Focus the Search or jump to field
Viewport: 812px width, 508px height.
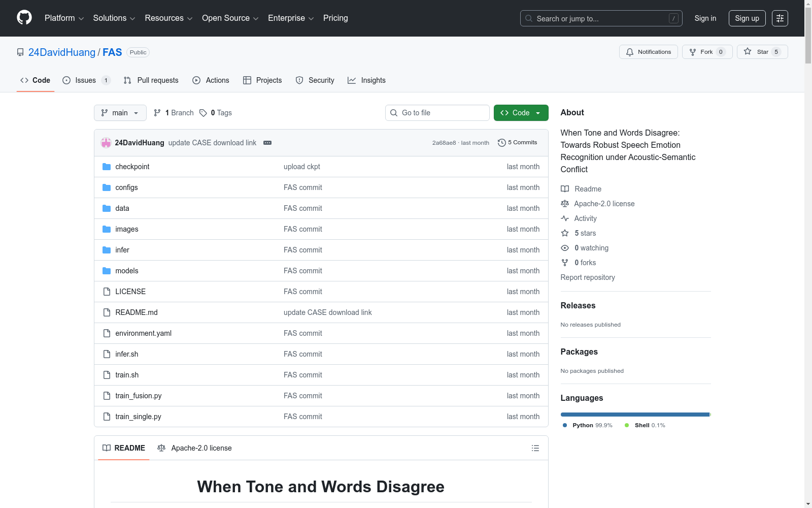tap(601, 18)
